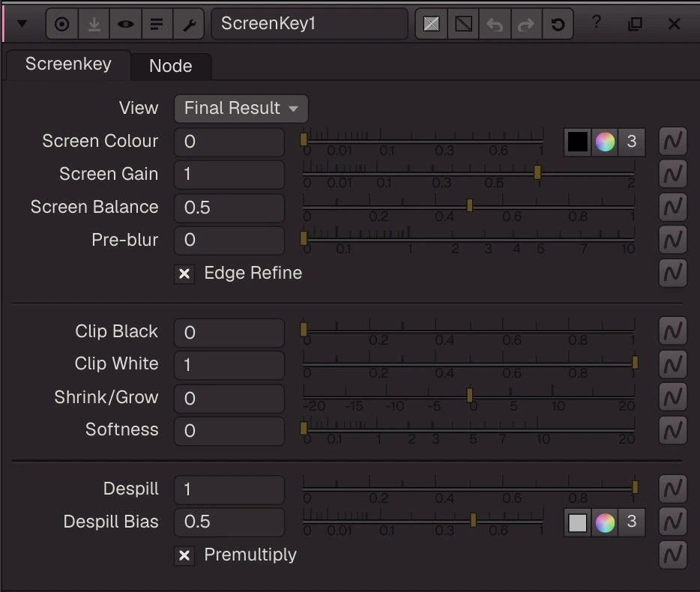Click the Clip White value field

click(x=229, y=365)
